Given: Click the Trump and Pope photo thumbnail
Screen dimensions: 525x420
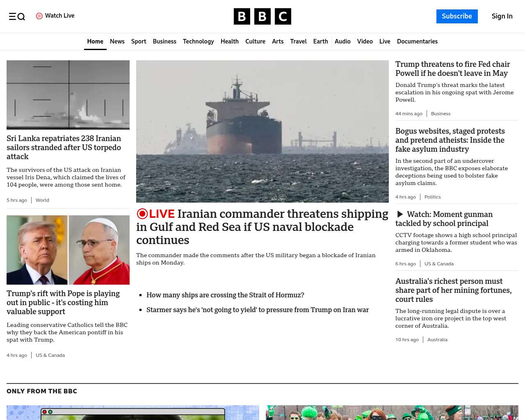Looking at the screenshot, I should point(68,250).
